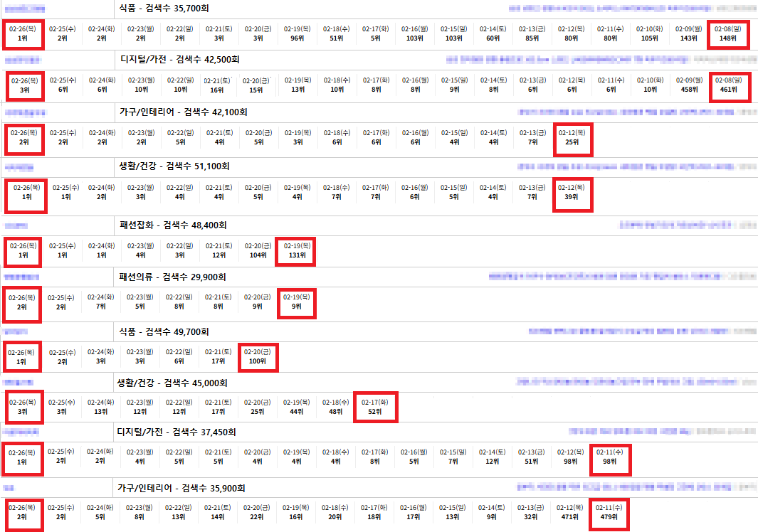This screenshot has height=532, width=758.
Task: Click the 02-08(일) cell showing 148위
Action: click(728, 33)
